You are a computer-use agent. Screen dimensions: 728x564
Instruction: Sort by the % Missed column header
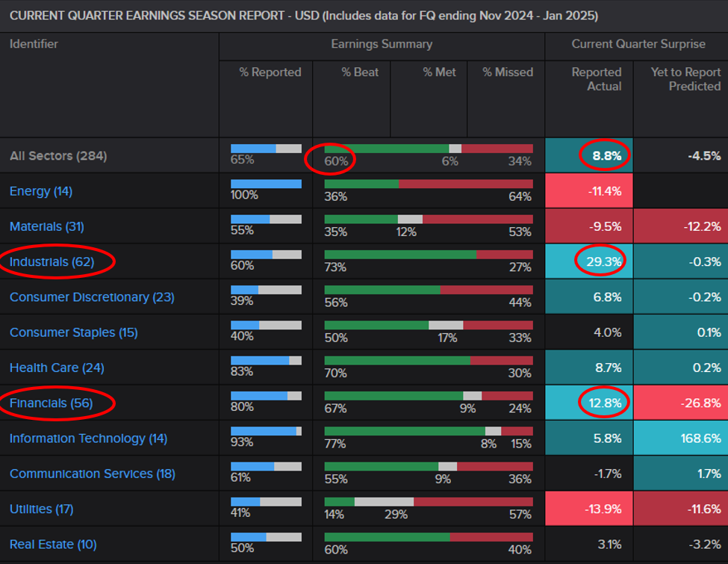click(x=505, y=72)
